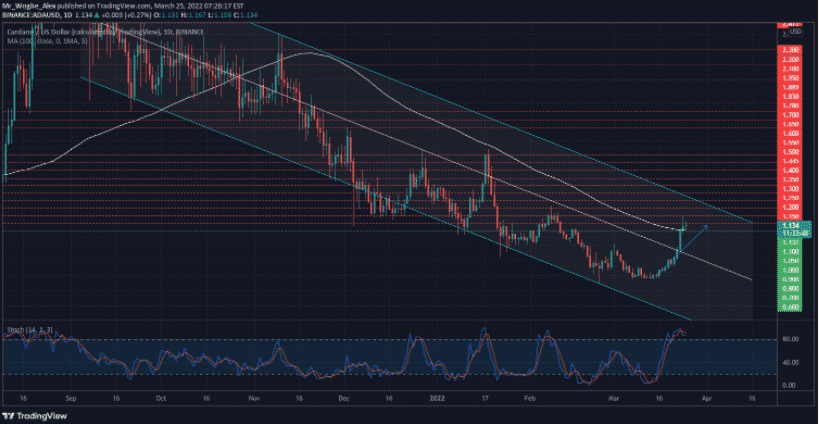Viewport: 819px width, 424px height.
Task: Click the Dec label on the time axis
Action: click(x=344, y=396)
